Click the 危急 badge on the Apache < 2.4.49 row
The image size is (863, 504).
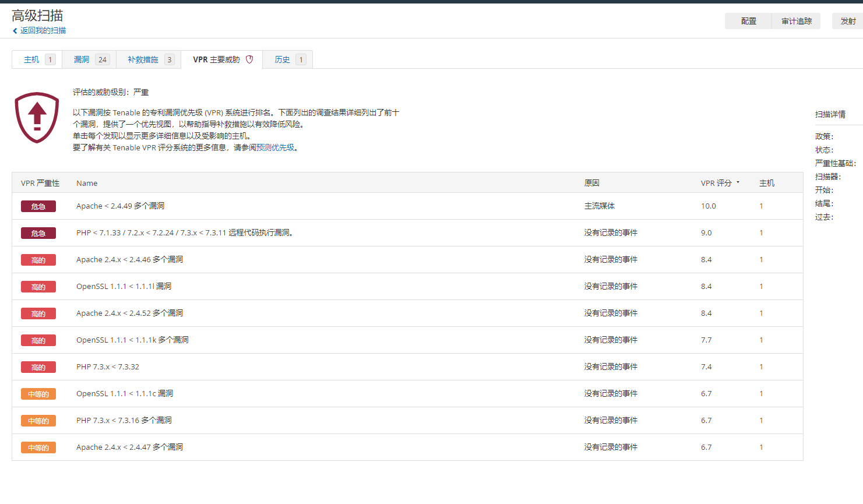point(38,206)
